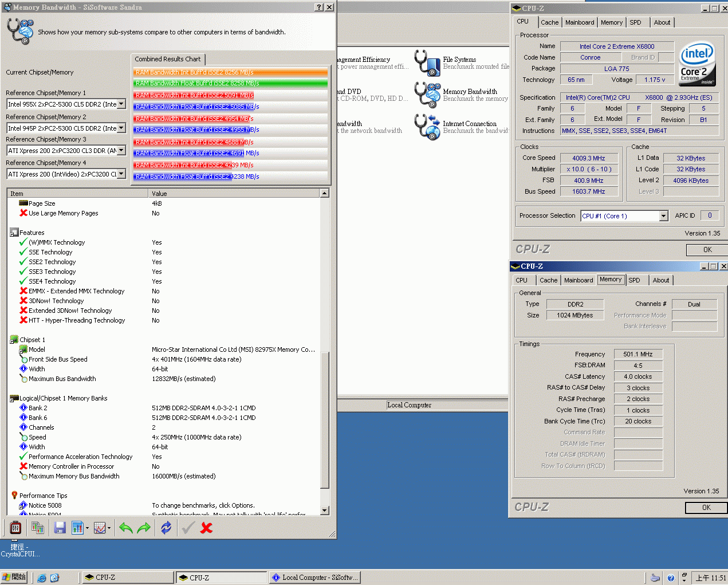Select the 8258 MB/s green result bar
This screenshot has height=585, width=728.
230,83
